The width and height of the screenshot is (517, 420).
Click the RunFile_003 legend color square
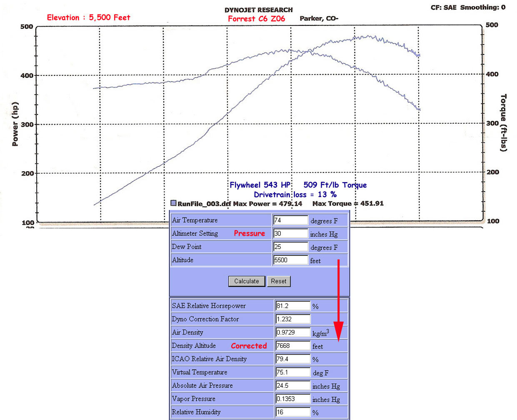pyautogui.click(x=173, y=203)
